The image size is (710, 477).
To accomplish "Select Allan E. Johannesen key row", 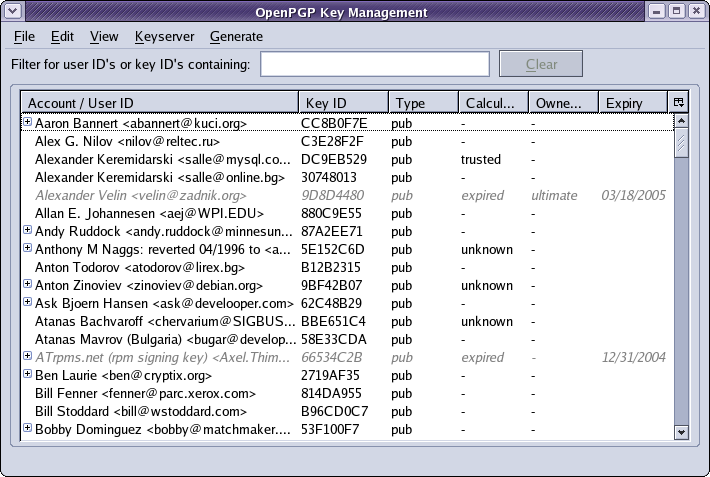I will click(x=347, y=213).
